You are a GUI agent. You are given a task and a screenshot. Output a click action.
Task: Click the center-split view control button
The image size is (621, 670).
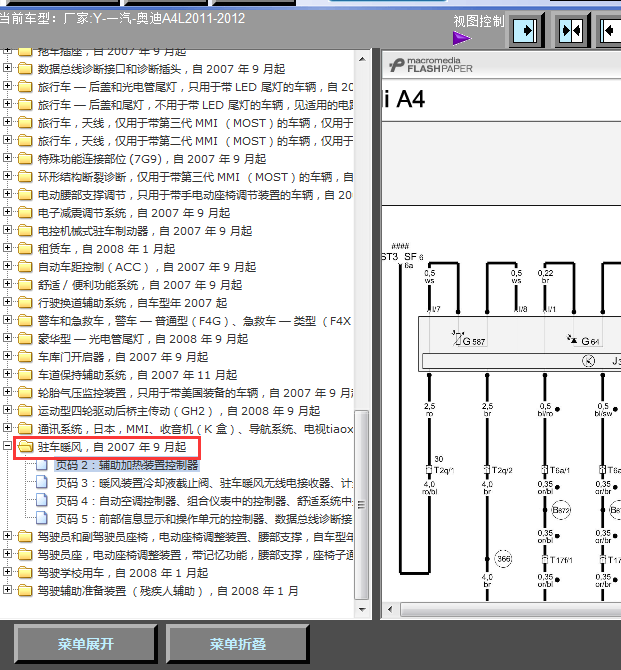[572, 31]
